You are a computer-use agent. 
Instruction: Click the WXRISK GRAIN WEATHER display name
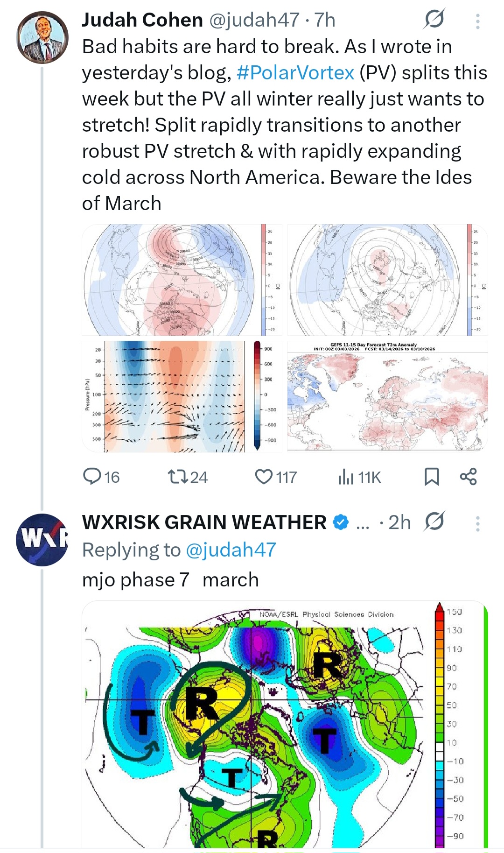204,522
